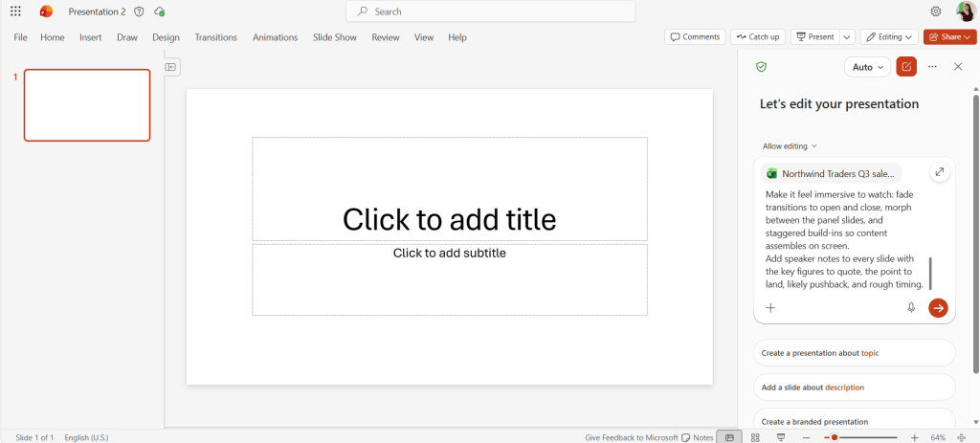Open the Editing mode dropdown
This screenshot has height=443, width=980.
coord(889,37)
